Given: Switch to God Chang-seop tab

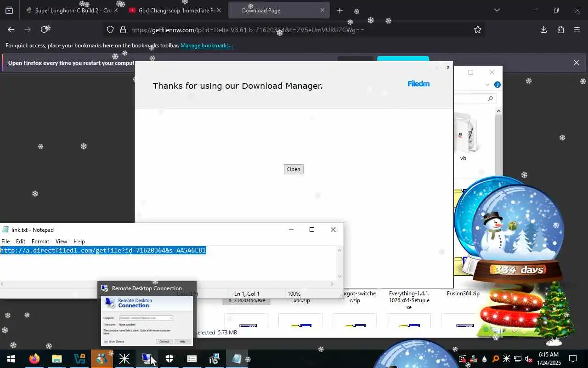Looking at the screenshot, I should [x=175, y=10].
